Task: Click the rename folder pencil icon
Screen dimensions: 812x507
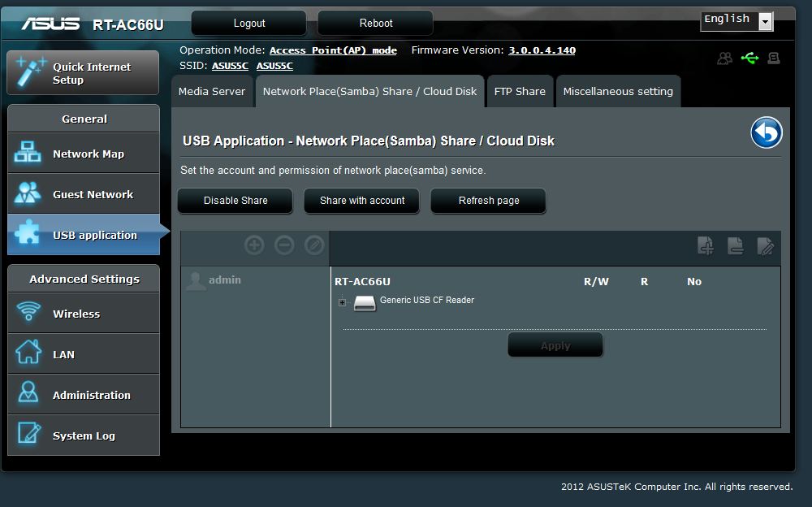Action: click(x=766, y=245)
